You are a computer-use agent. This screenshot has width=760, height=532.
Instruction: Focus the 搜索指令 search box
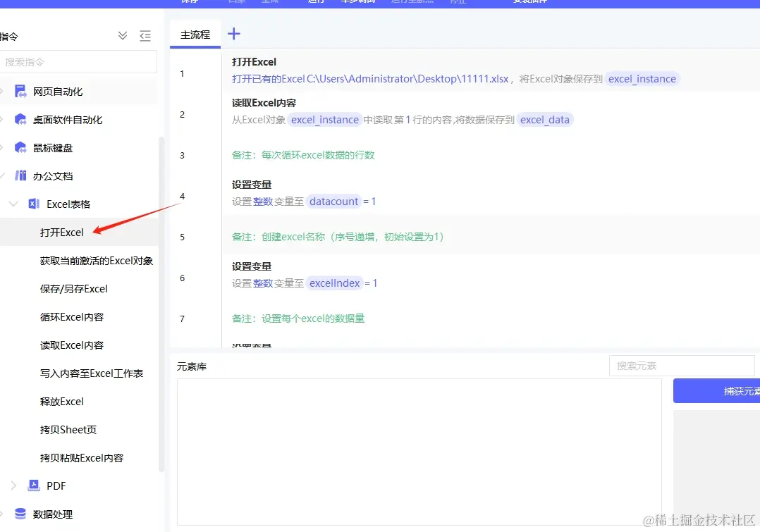[x=78, y=62]
